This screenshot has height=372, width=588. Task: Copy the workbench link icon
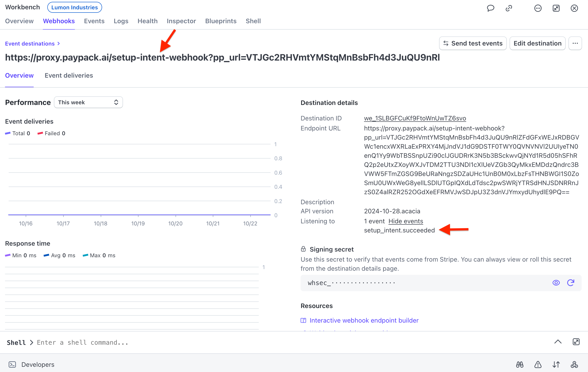pyautogui.click(x=509, y=8)
